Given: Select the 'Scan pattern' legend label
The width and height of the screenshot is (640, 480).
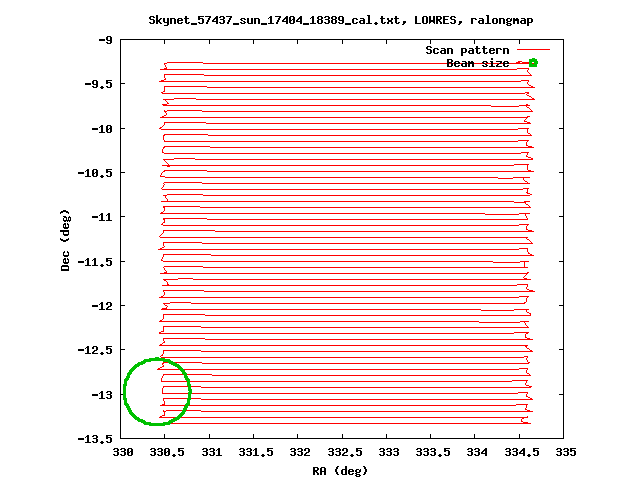Looking at the screenshot, I should tap(467, 50).
